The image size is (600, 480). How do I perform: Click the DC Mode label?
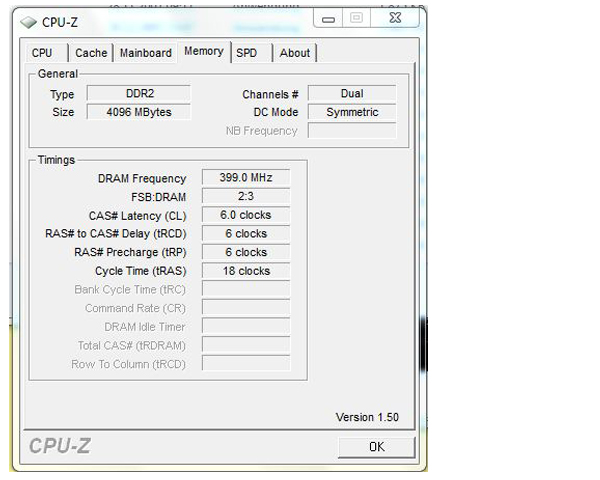(276, 112)
